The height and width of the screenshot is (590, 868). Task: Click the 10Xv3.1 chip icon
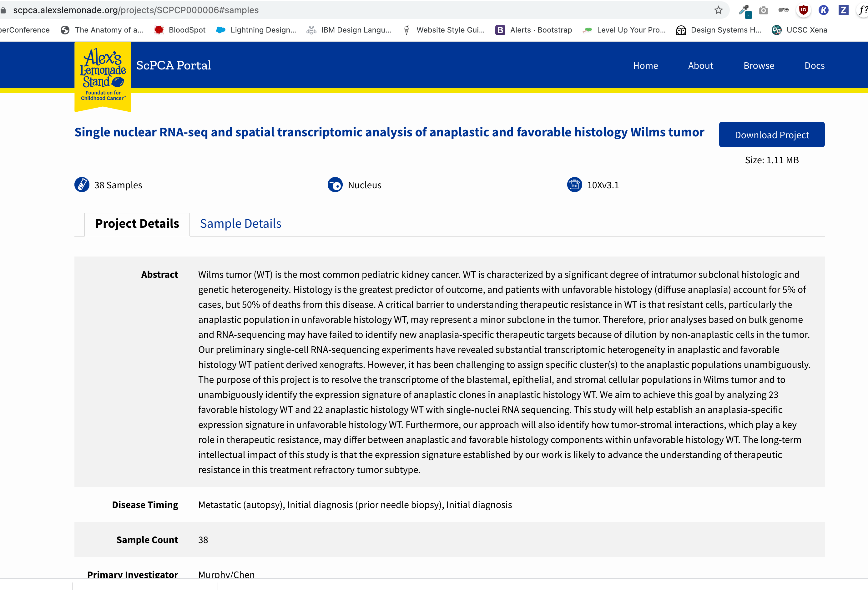click(574, 185)
